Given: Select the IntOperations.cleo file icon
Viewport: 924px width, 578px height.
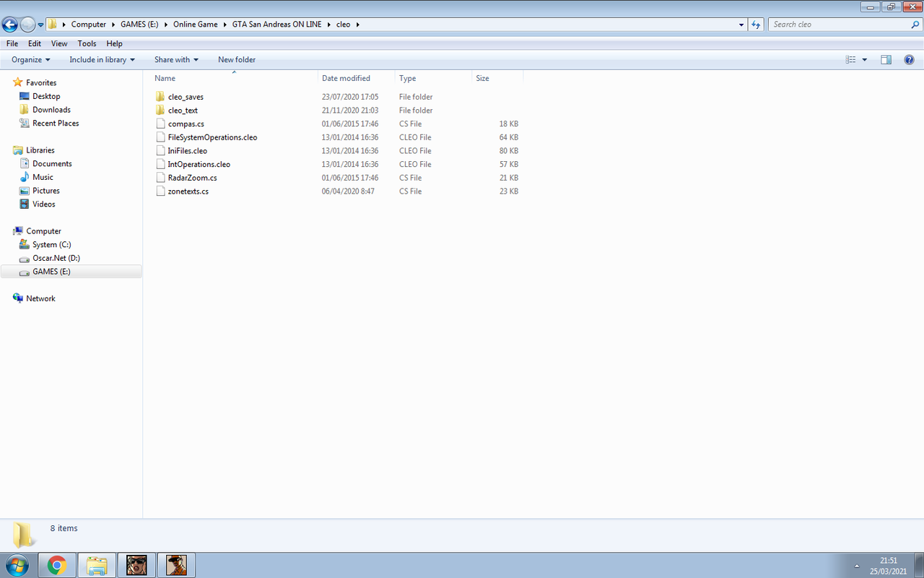Looking at the screenshot, I should pyautogui.click(x=161, y=164).
